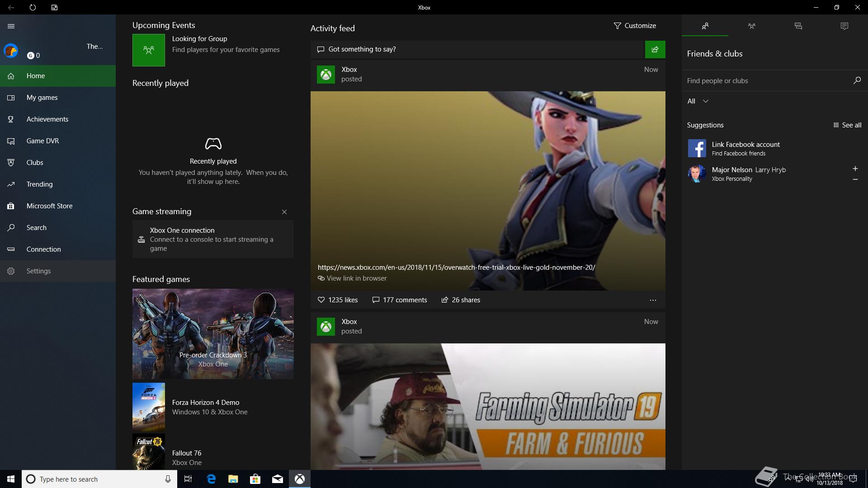Open the Action Center notifications icon

click(853, 479)
